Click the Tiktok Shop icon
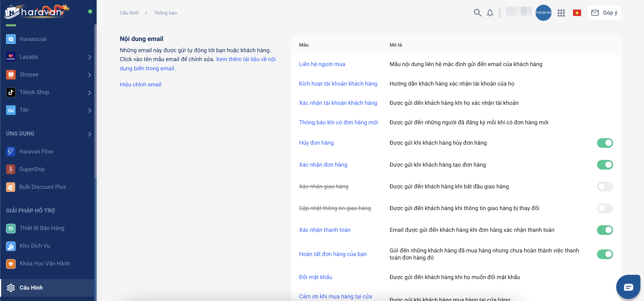 pos(11,92)
